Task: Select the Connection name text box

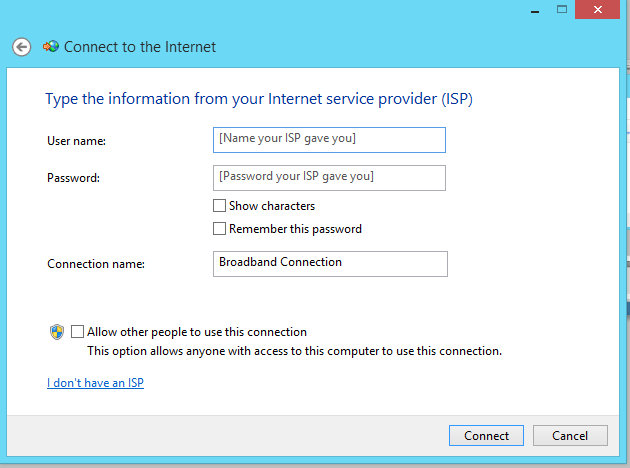Action: click(x=330, y=263)
